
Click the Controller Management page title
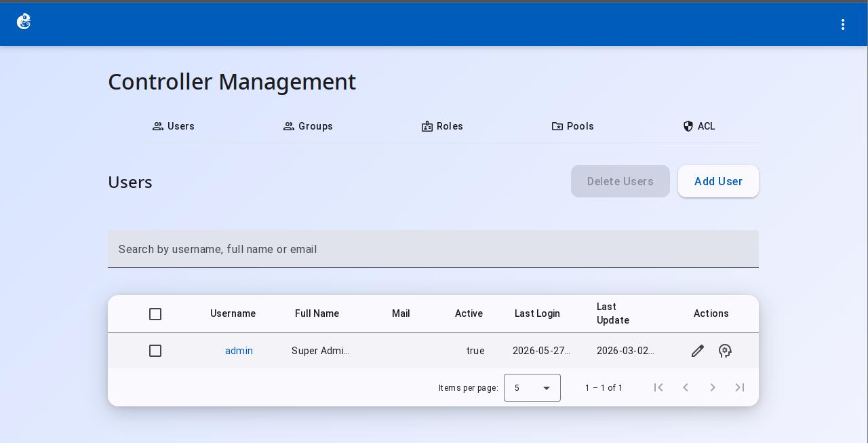tap(232, 81)
